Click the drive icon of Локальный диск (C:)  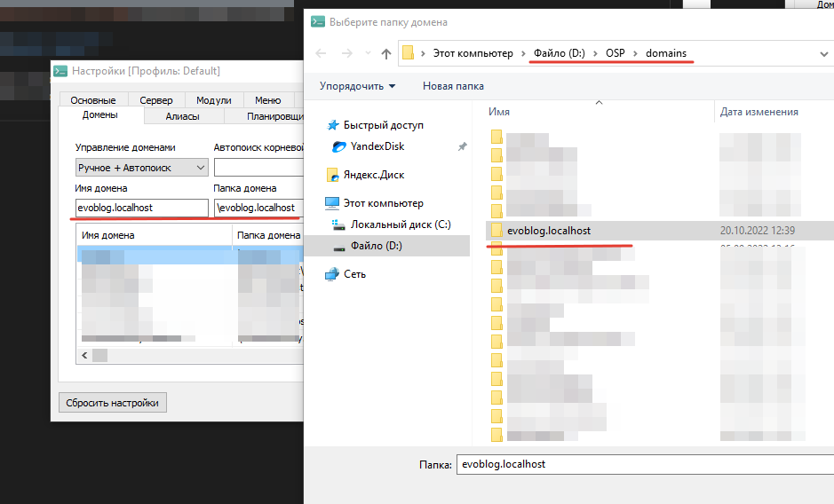pyautogui.click(x=338, y=224)
